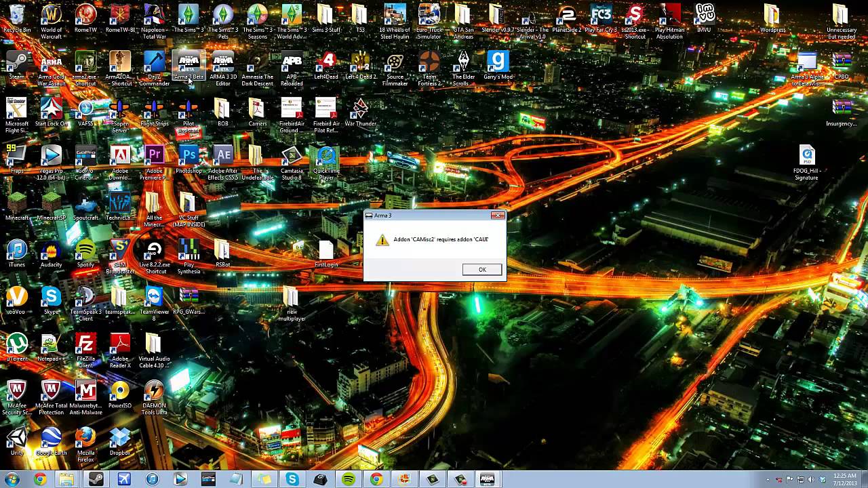This screenshot has height=488, width=868.
Task: Select the Adobe Premiere Pro shortcut
Action: pyautogui.click(x=154, y=163)
